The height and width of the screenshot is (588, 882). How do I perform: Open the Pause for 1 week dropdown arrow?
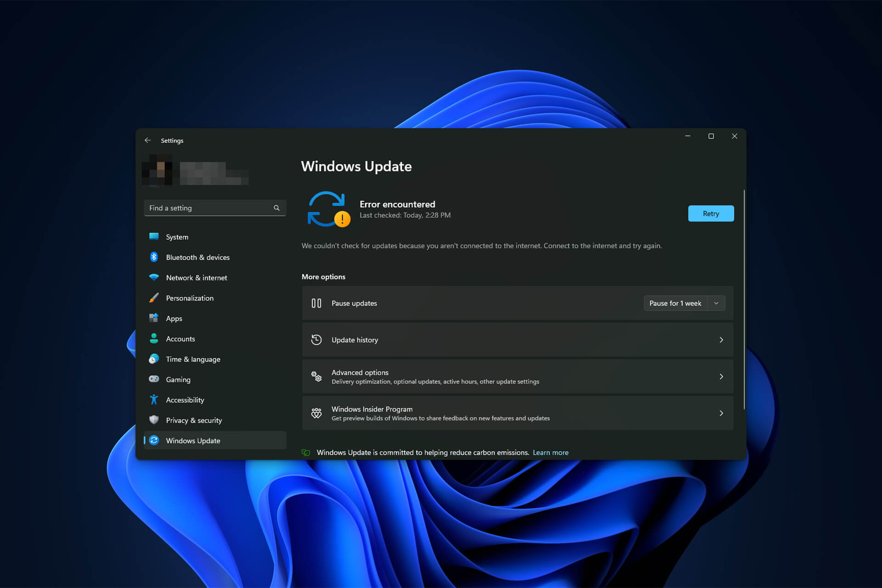tap(716, 303)
